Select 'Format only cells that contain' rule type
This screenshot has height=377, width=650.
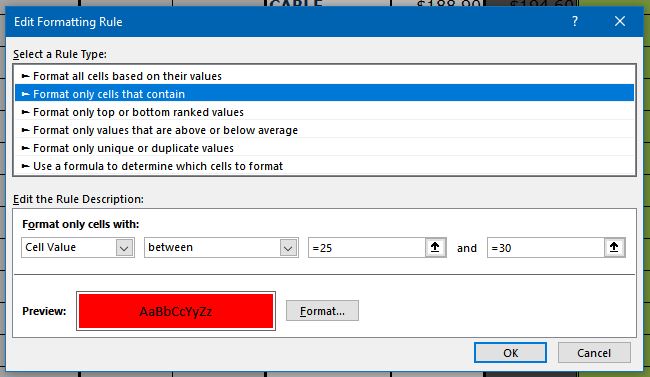click(x=324, y=94)
